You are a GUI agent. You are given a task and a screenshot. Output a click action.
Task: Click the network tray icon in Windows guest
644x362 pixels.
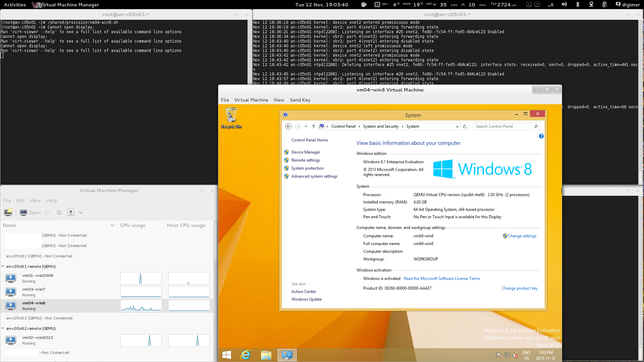507,355
